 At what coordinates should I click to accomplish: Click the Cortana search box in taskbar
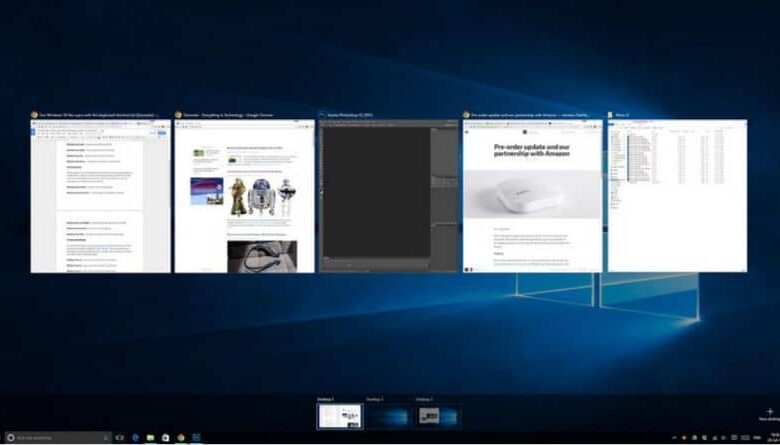(58, 438)
